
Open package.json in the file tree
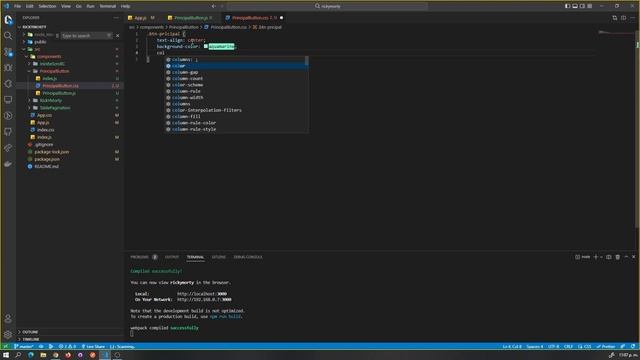47,159
